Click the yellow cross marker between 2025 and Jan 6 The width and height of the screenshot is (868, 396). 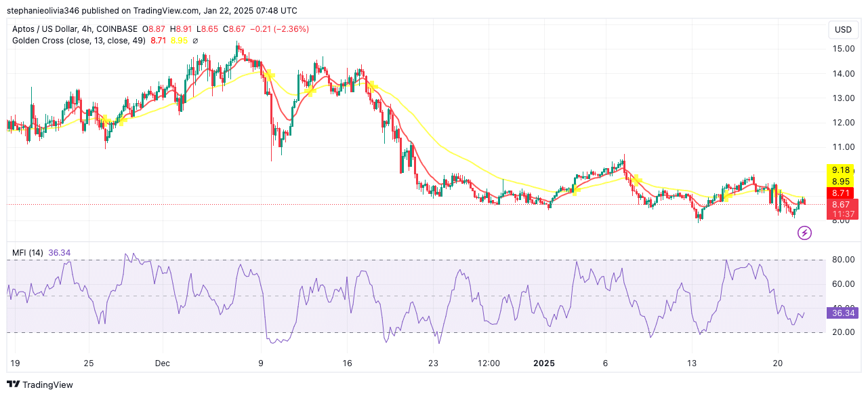point(575,190)
